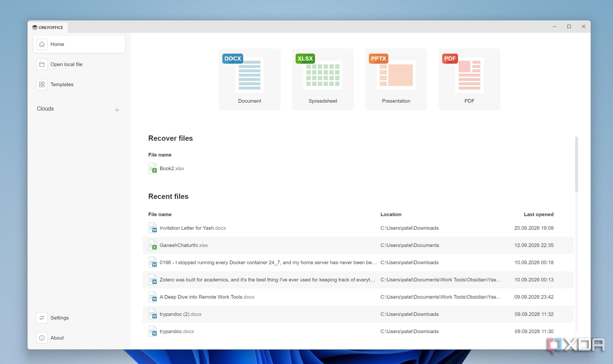Open Invitation Letter for Yash.docx
The image size is (613, 364).
point(358,228)
